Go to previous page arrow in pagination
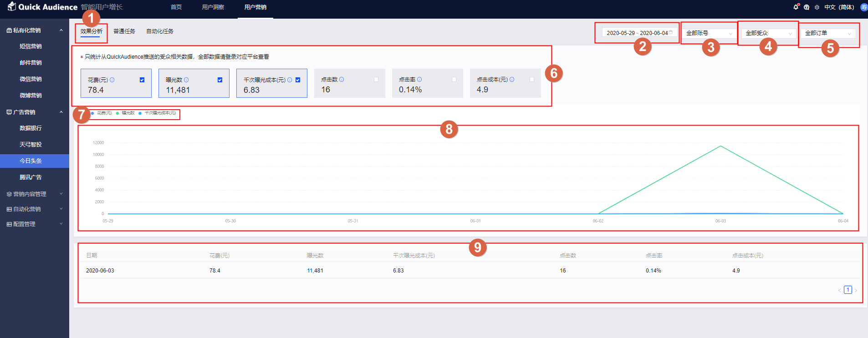This screenshot has height=338, width=868. (x=839, y=290)
